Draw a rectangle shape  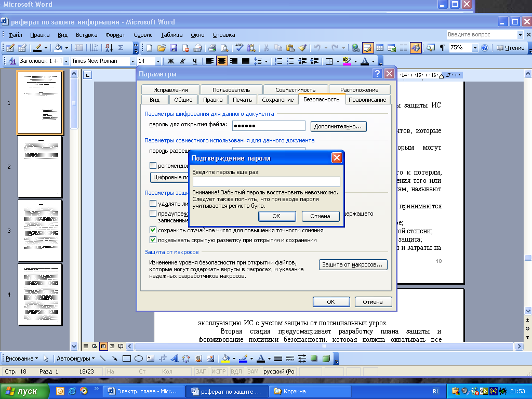[x=127, y=358]
